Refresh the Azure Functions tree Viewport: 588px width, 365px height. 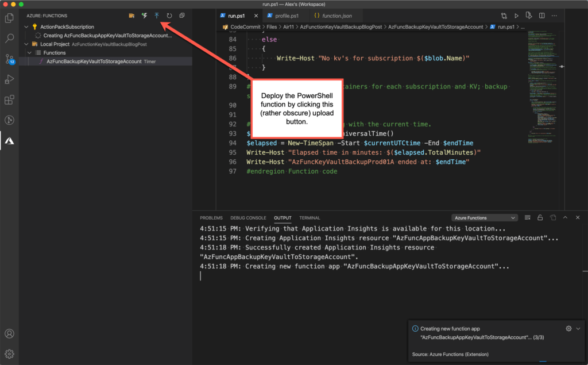169,16
